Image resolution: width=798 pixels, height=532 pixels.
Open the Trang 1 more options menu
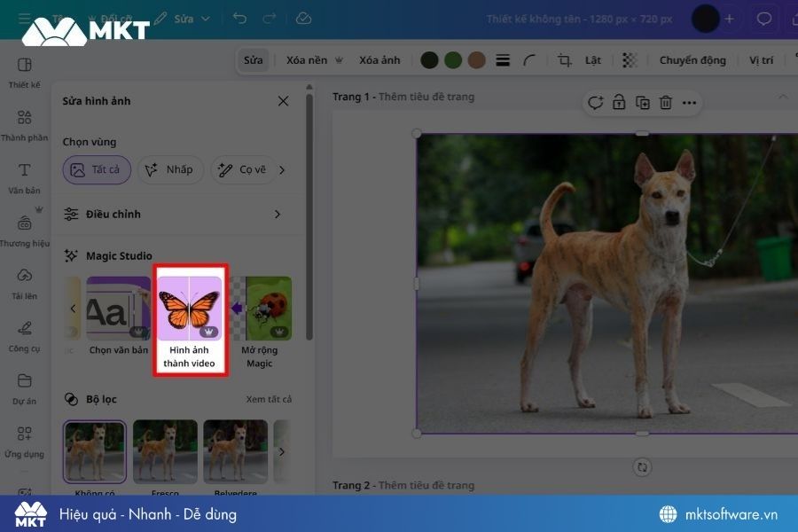(x=690, y=102)
